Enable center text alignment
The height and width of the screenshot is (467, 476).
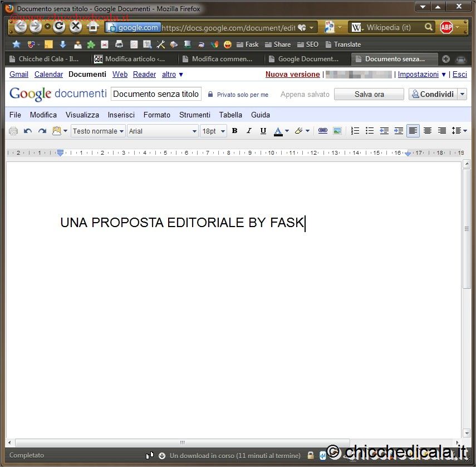click(x=428, y=131)
